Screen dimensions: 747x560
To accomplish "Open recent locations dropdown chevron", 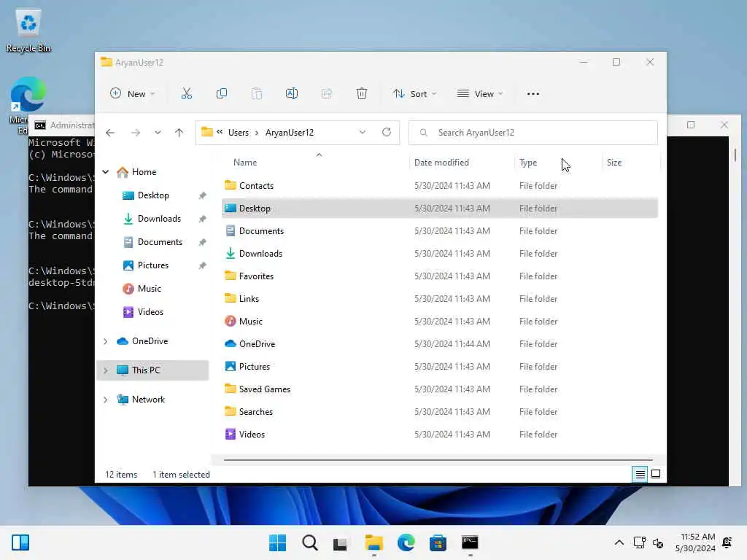I will [158, 133].
